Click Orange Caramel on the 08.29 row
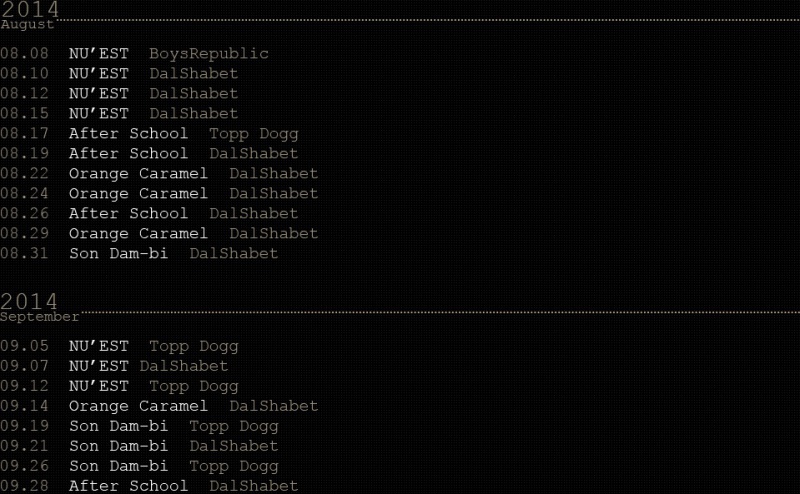The height and width of the screenshot is (494, 800). click(x=138, y=234)
